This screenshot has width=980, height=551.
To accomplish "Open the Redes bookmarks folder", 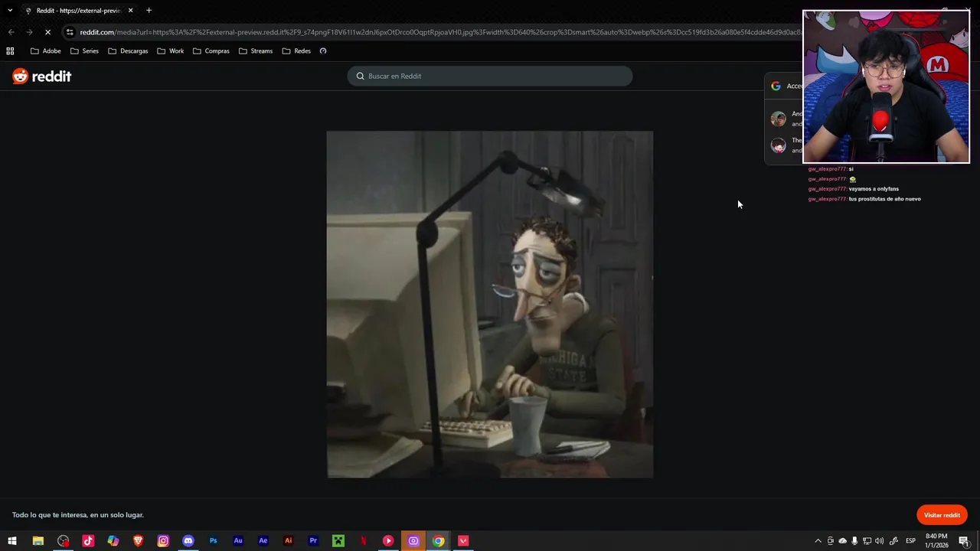I will [x=296, y=51].
